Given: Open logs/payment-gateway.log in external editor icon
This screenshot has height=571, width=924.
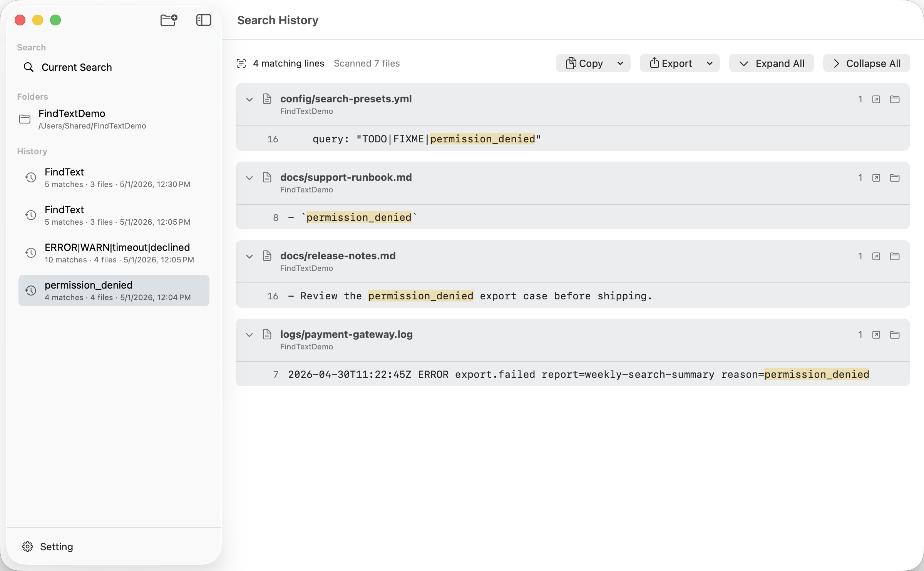Looking at the screenshot, I should click(x=876, y=335).
